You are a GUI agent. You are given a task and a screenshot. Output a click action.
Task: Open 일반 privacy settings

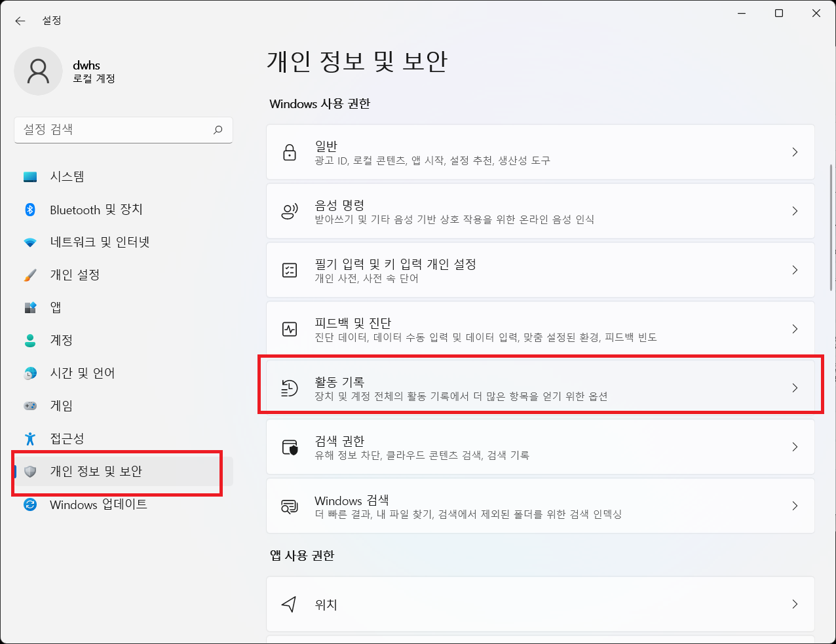541,152
